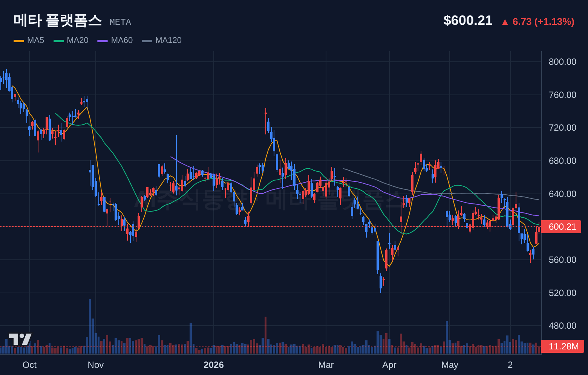Click the 720.00 price axis label
588x375 pixels.
pos(562,128)
